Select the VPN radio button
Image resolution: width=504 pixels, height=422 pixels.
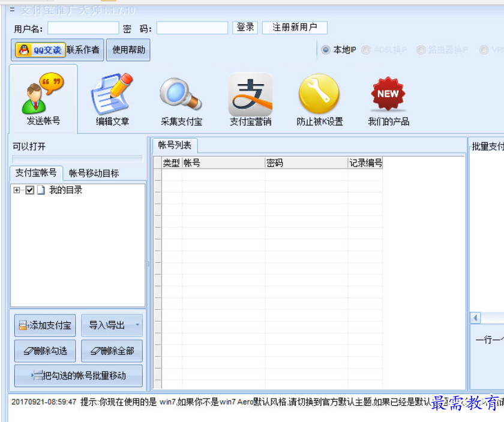[484, 50]
